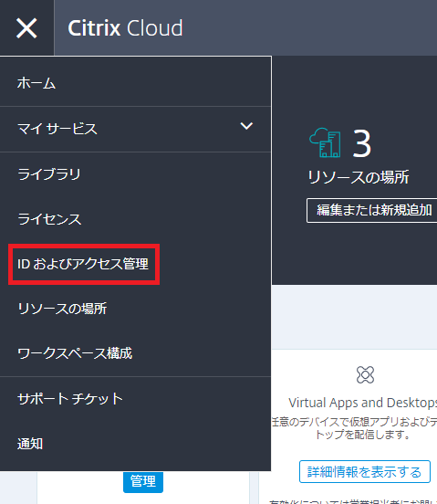
Task: Select ライブラリ from the menu
Action: (136, 174)
